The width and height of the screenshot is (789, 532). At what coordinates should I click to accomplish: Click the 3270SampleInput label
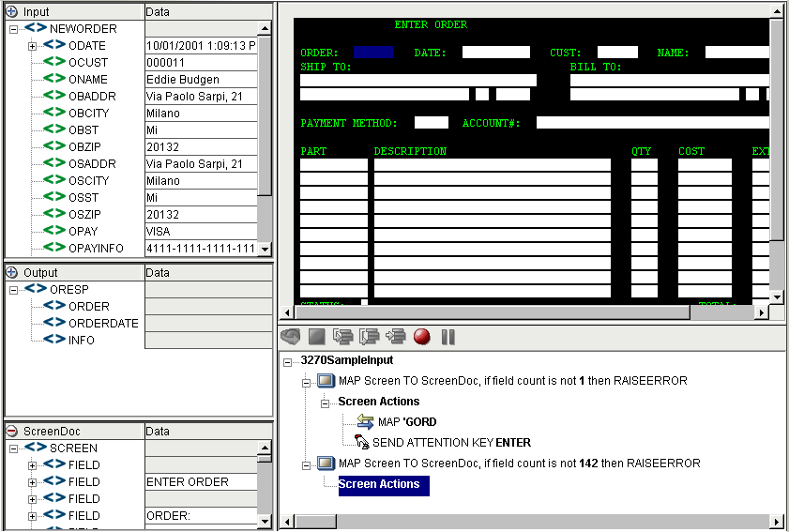pos(347,360)
